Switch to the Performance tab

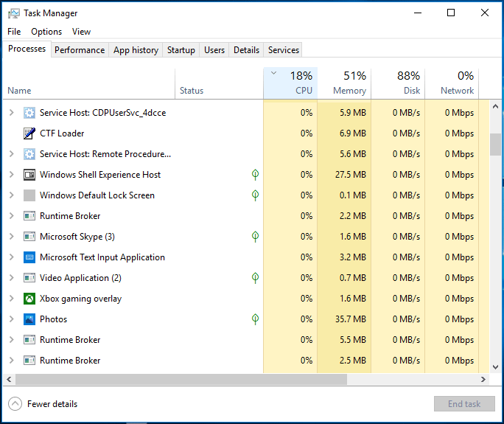click(80, 50)
